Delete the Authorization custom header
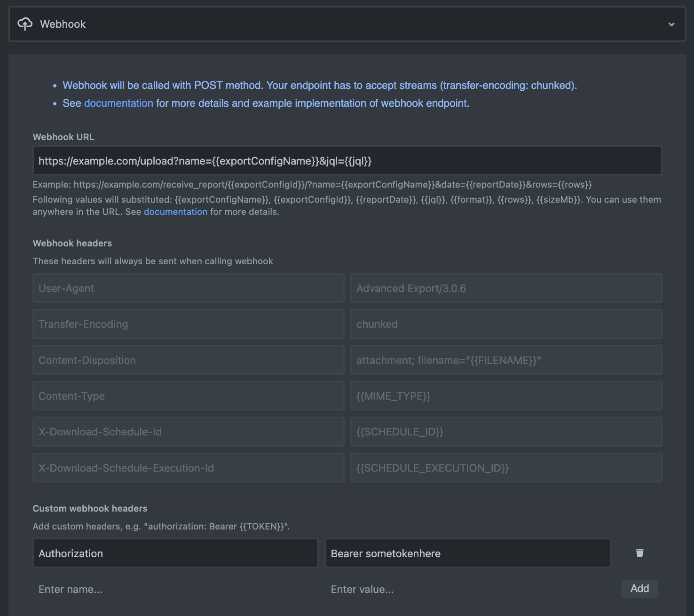This screenshot has height=616, width=694. click(x=639, y=553)
